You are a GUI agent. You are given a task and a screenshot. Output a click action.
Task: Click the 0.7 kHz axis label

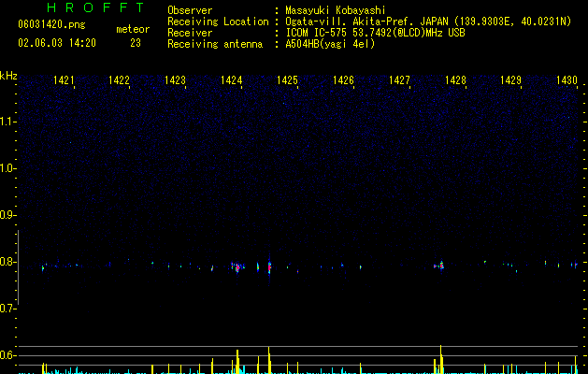coord(7,309)
